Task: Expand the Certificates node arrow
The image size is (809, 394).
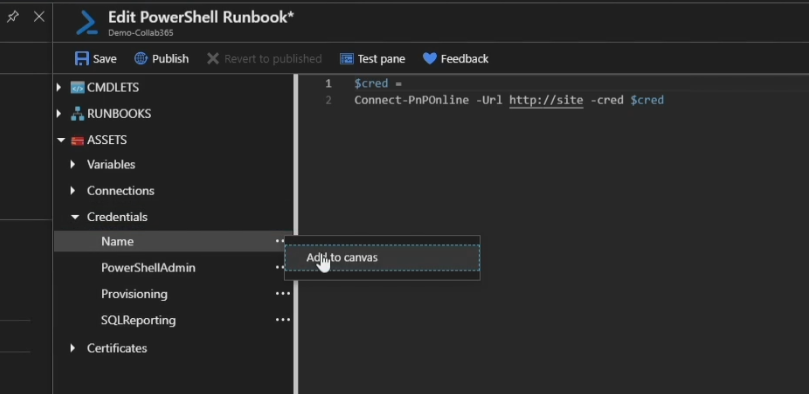Action: tap(73, 348)
